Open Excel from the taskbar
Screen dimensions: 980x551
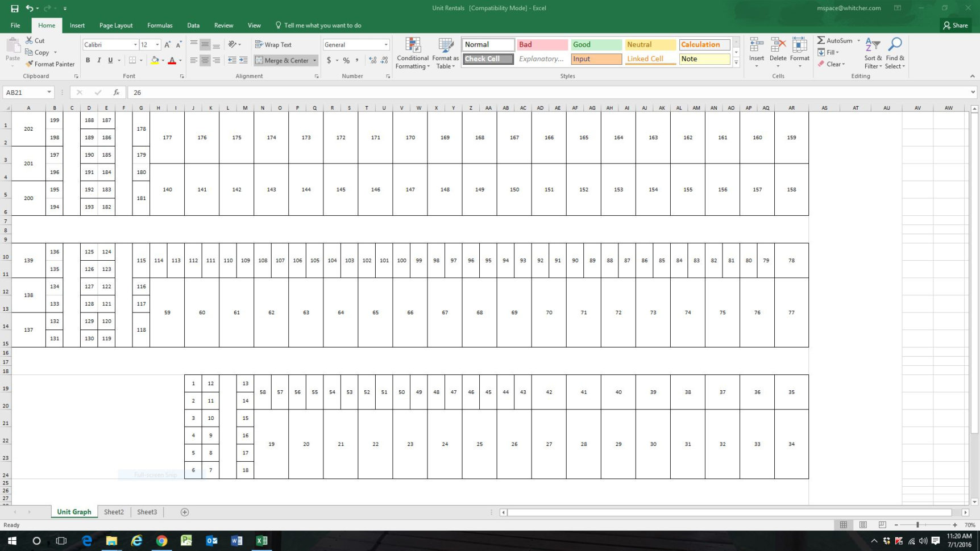coord(261,540)
